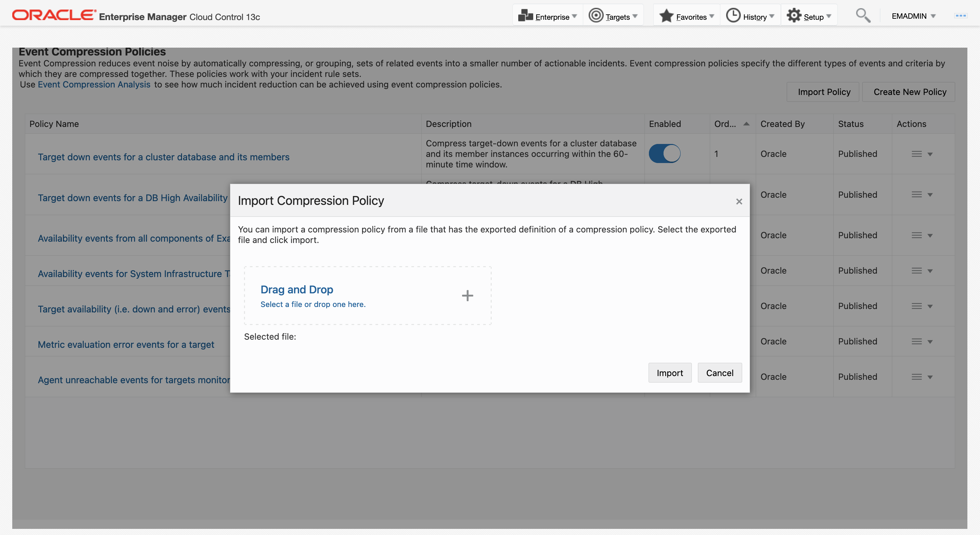Open actions menu for the first policy row
This screenshot has width=980, height=535.
coord(921,154)
